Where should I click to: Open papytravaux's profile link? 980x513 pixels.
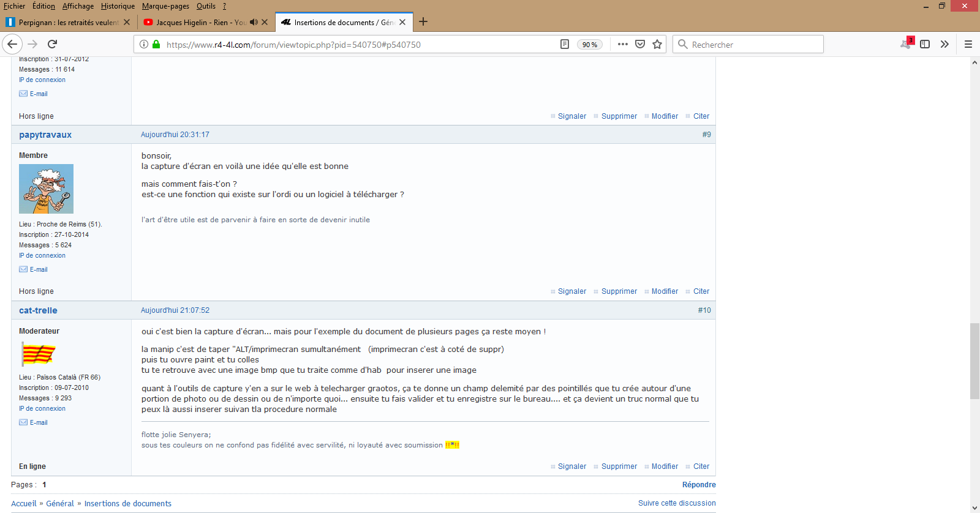[x=45, y=135]
